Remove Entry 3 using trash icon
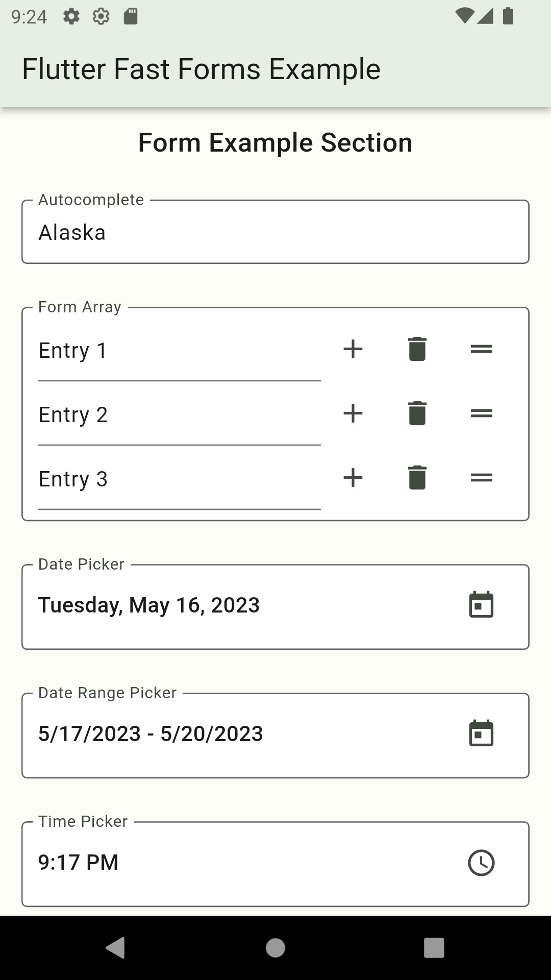Screen dimensions: 551x980 click(x=417, y=478)
